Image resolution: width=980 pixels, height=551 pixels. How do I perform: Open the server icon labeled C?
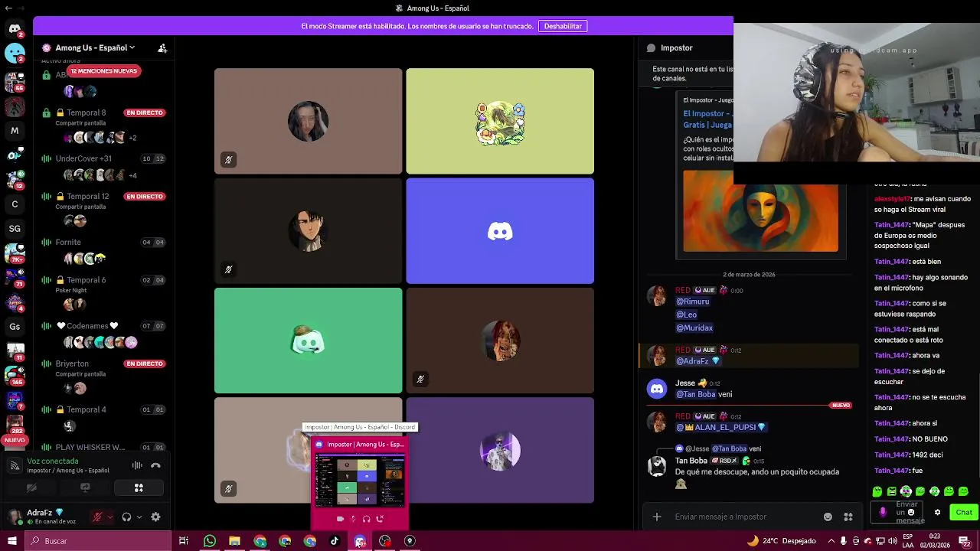[x=15, y=204]
